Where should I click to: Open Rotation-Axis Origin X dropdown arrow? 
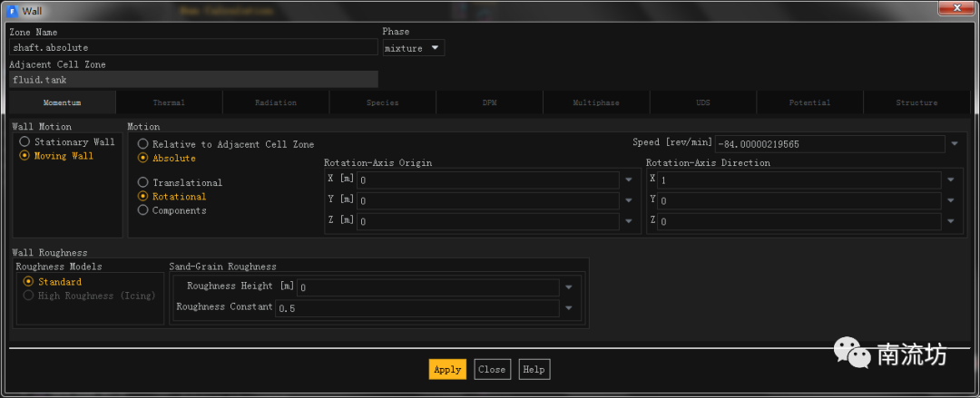(x=629, y=180)
